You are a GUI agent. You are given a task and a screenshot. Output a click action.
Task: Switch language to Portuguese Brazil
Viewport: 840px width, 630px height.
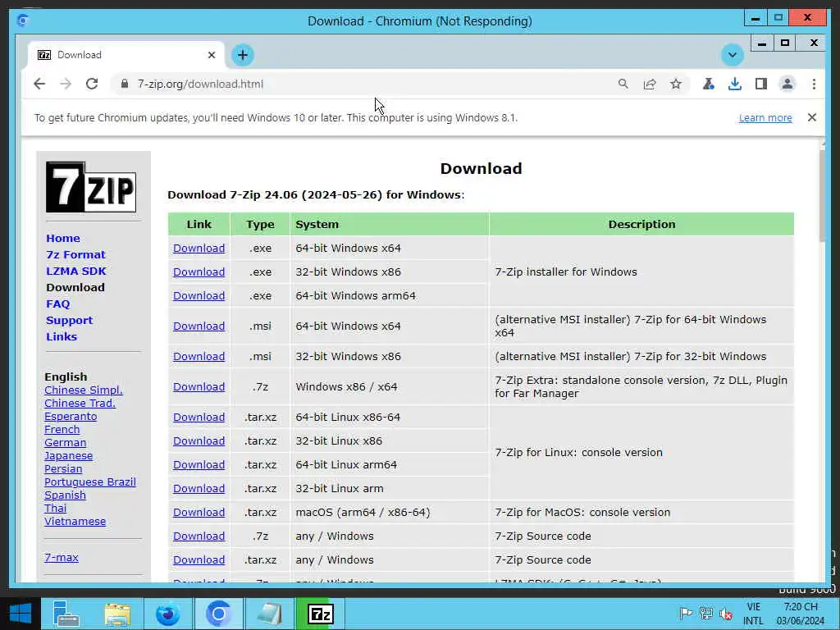coord(90,482)
